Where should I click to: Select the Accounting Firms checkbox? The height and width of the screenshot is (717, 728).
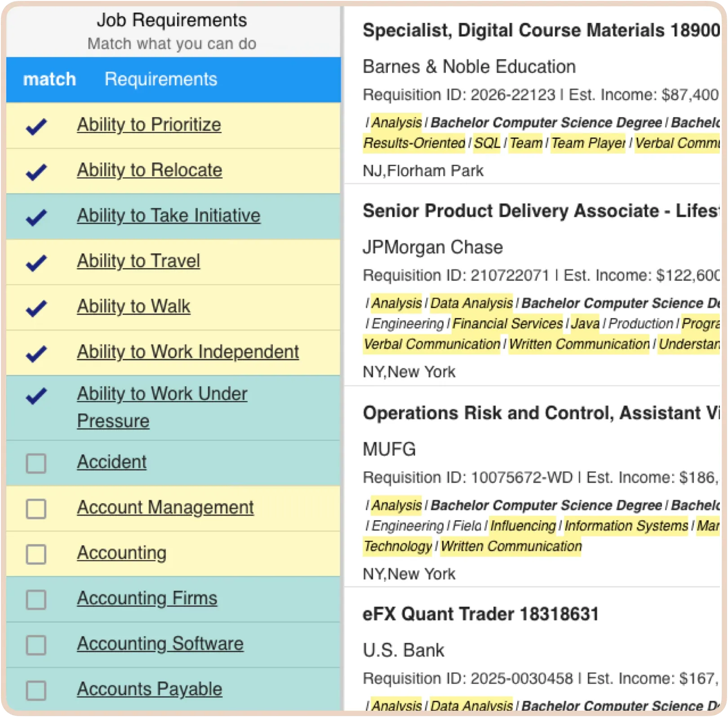(x=36, y=599)
